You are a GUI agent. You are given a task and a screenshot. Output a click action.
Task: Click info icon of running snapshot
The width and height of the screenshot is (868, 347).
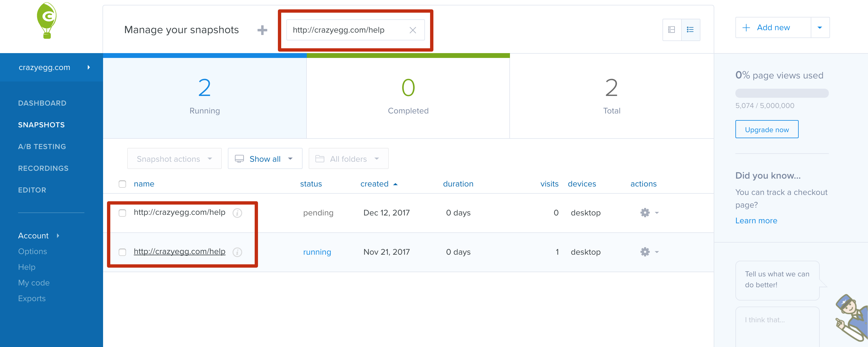click(x=237, y=252)
